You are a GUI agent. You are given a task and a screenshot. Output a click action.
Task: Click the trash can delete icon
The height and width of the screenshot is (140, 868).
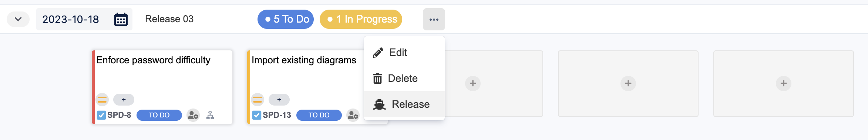click(x=377, y=79)
